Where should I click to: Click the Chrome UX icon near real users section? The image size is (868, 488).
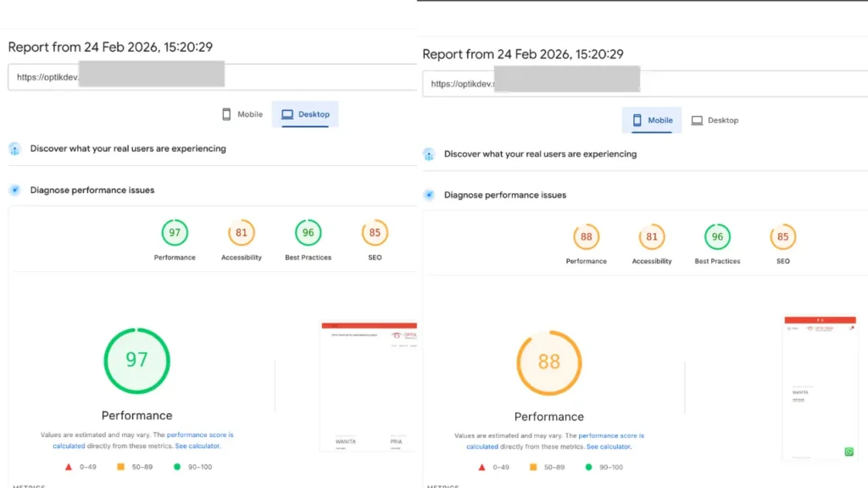(x=14, y=148)
